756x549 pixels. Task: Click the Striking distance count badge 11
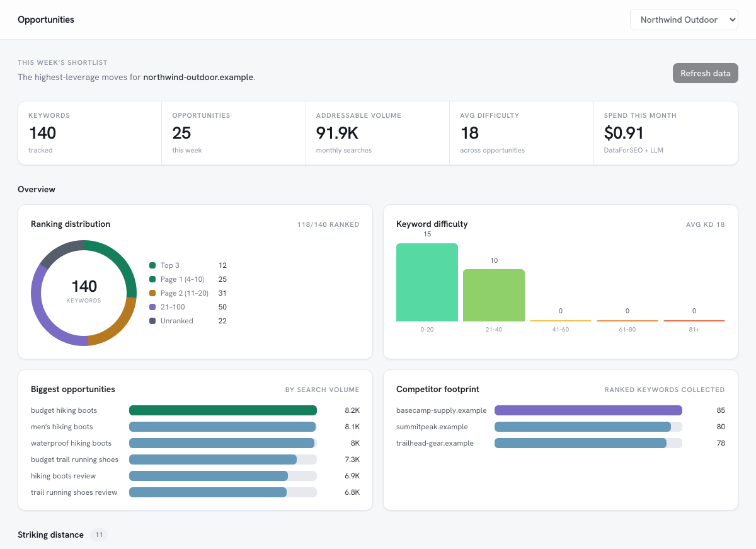pyautogui.click(x=99, y=535)
